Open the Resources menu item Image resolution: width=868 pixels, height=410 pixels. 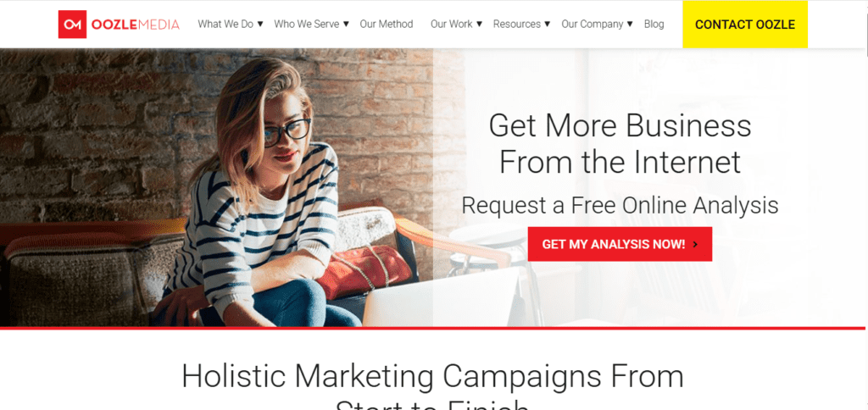pyautogui.click(x=517, y=25)
